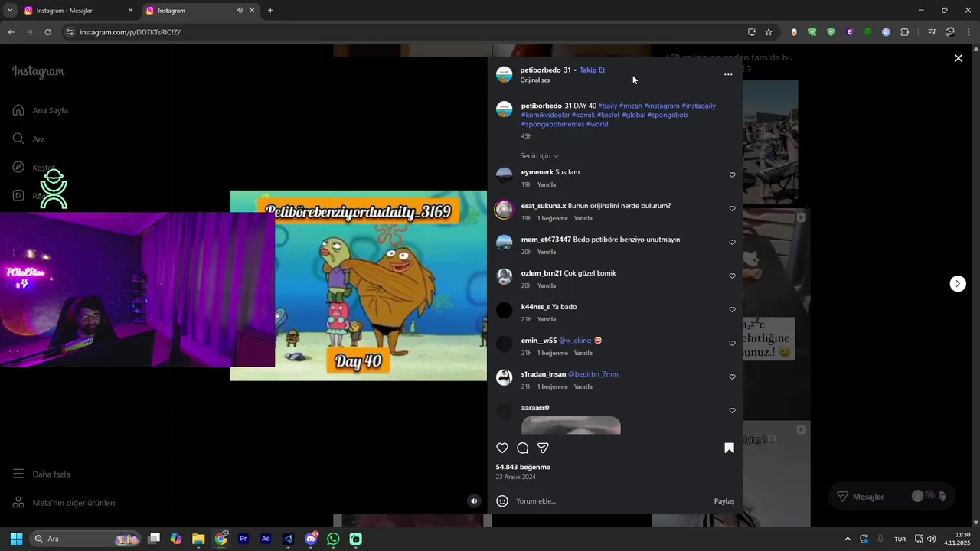The height and width of the screenshot is (551, 980).
Task: Toggle the saved bookmark on the post
Action: point(729,448)
